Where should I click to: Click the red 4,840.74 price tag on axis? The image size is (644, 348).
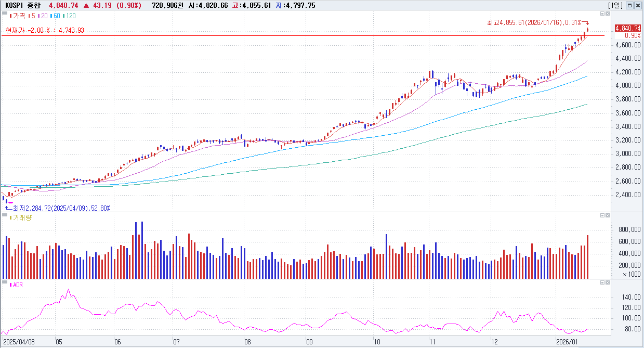tap(627, 28)
